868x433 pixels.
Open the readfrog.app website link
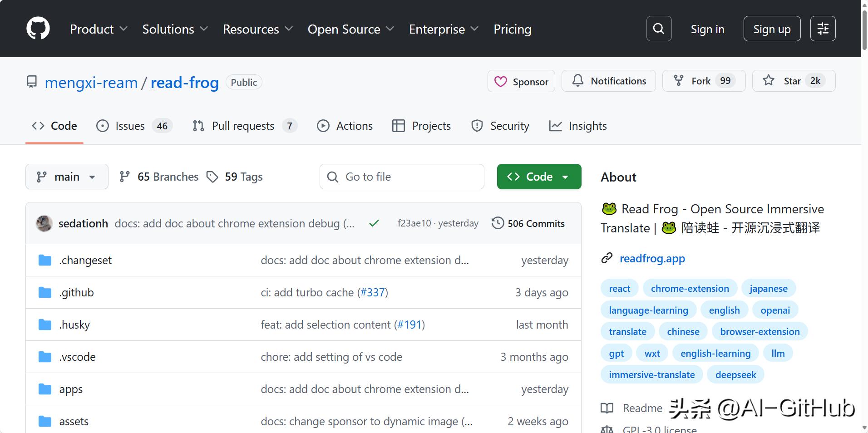pos(652,258)
